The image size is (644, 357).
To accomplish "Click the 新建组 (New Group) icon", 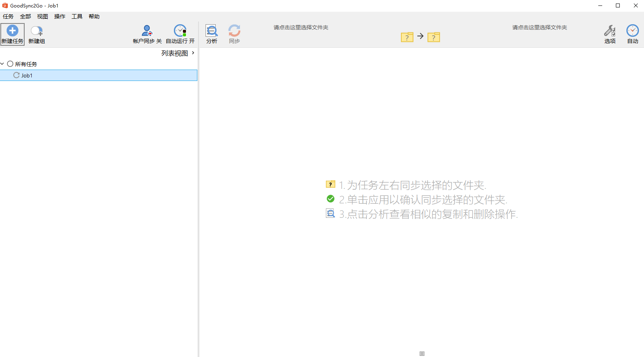I will [37, 31].
